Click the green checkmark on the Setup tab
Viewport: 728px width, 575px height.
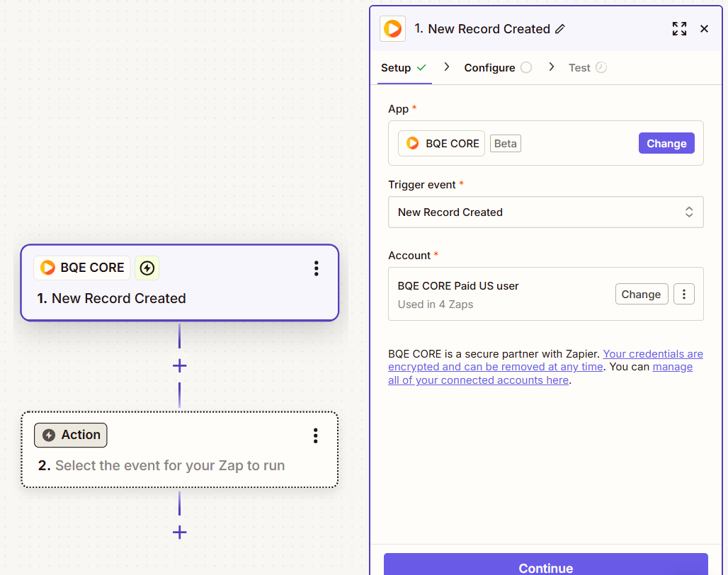[423, 67]
